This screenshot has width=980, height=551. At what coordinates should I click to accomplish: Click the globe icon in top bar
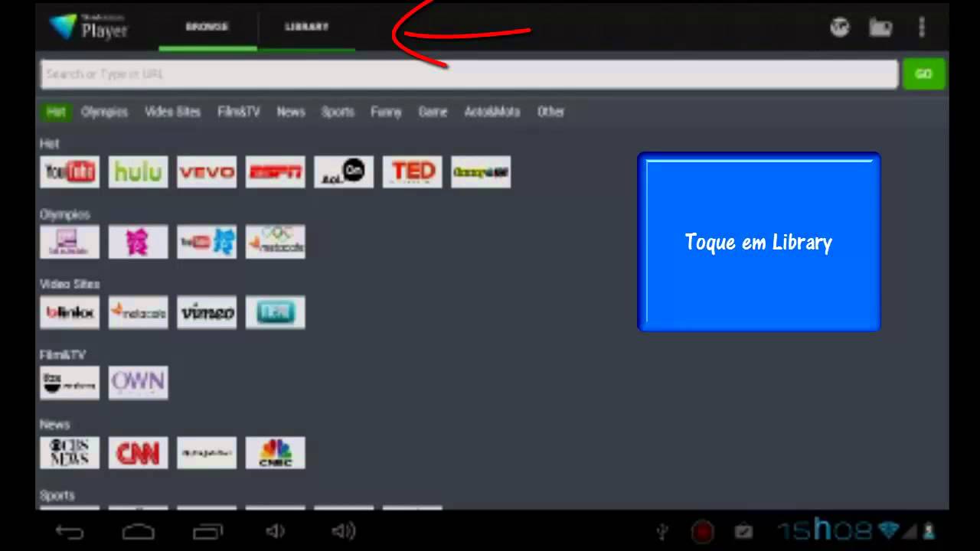click(x=840, y=28)
